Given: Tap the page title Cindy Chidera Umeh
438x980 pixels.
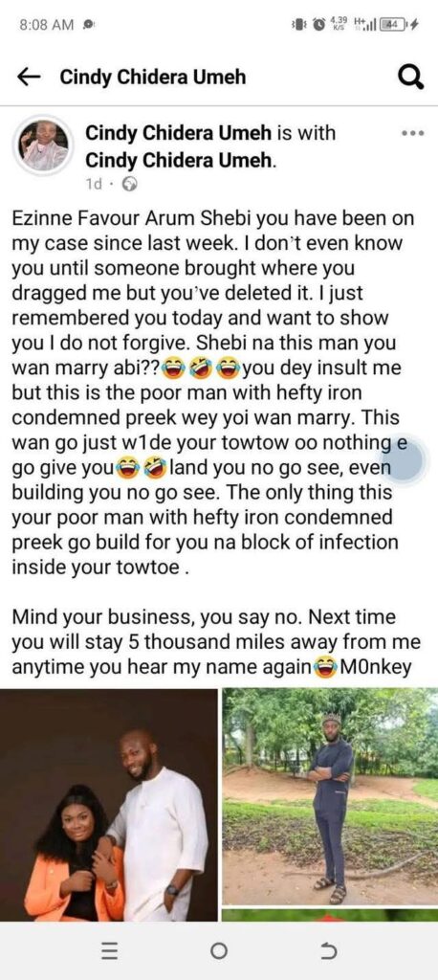Looking at the screenshot, I should [x=152, y=78].
